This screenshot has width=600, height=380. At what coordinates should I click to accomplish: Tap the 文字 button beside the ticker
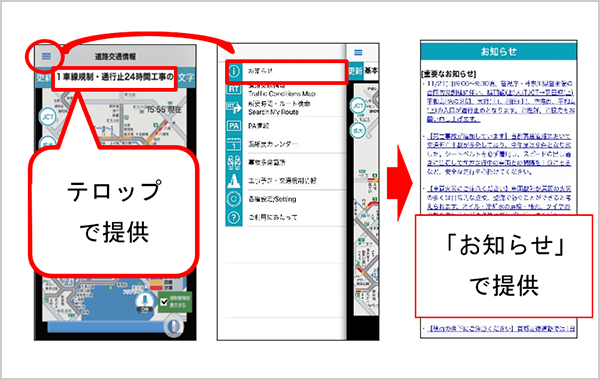tap(186, 78)
